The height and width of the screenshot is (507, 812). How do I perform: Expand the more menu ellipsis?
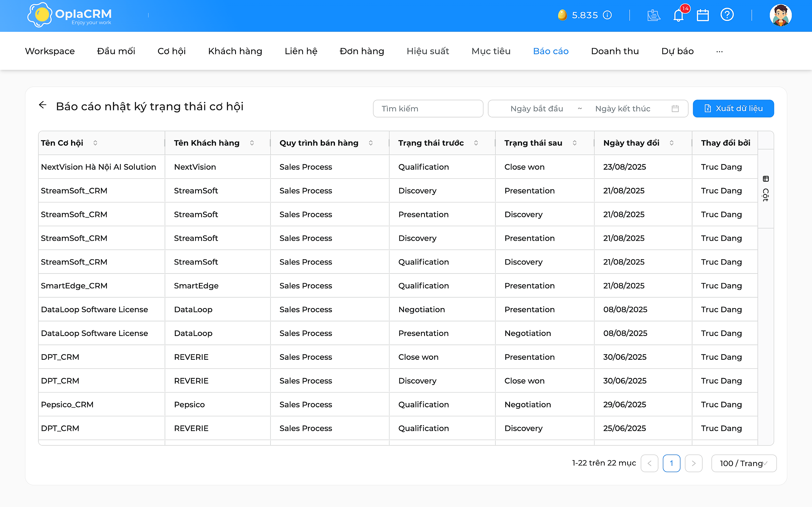coord(719,51)
